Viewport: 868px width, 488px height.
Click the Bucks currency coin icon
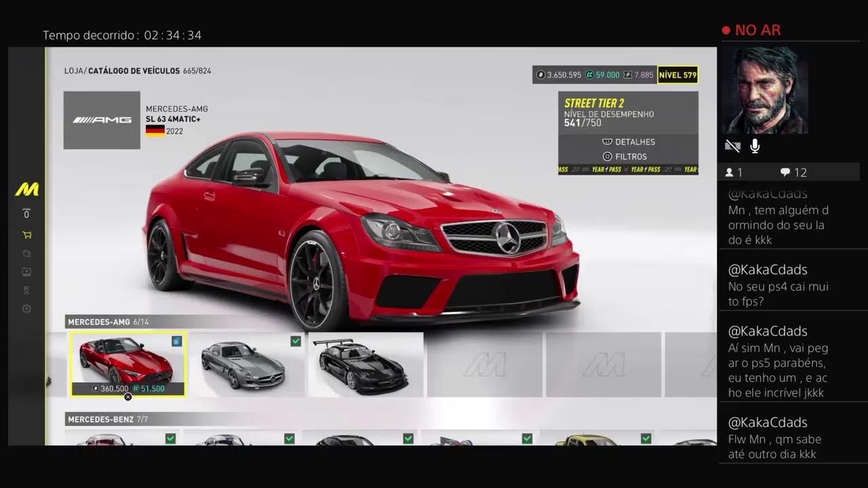coord(540,75)
